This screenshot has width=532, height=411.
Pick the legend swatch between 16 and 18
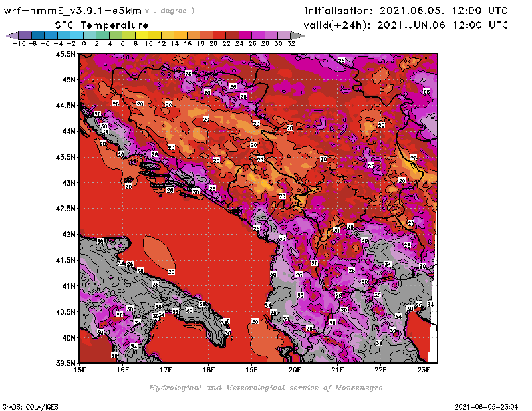(193, 36)
